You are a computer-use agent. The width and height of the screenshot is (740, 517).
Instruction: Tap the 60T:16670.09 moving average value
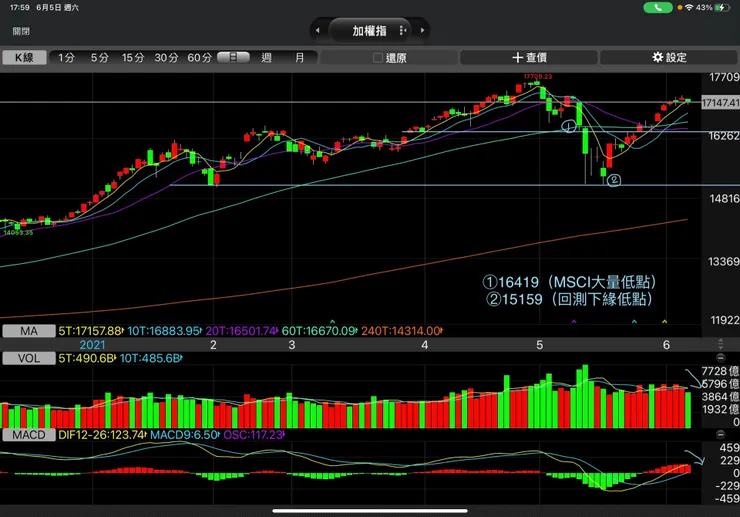click(320, 331)
